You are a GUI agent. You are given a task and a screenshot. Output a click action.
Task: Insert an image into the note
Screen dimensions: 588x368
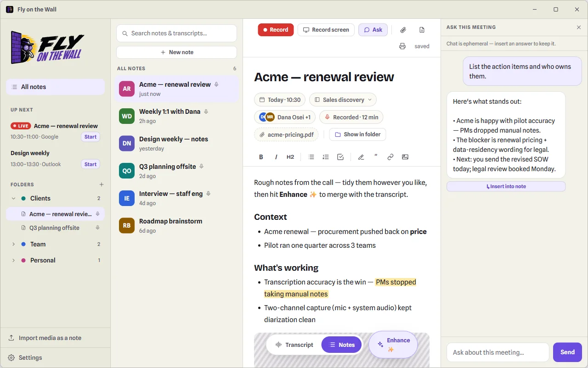tap(405, 157)
